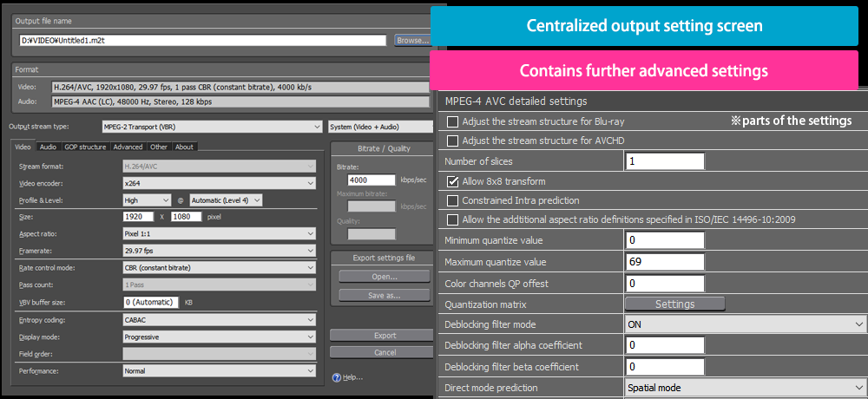
Task: Click the Export button
Action: point(382,336)
